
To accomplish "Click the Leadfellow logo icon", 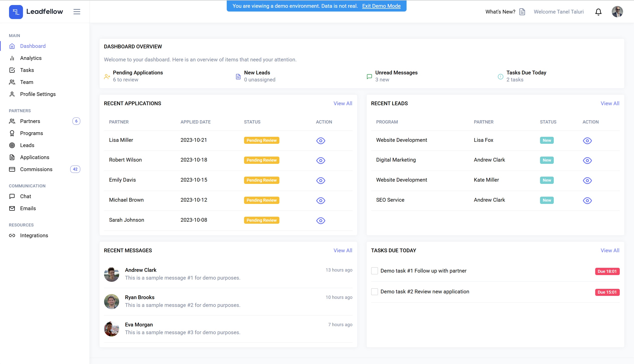I will [16, 12].
